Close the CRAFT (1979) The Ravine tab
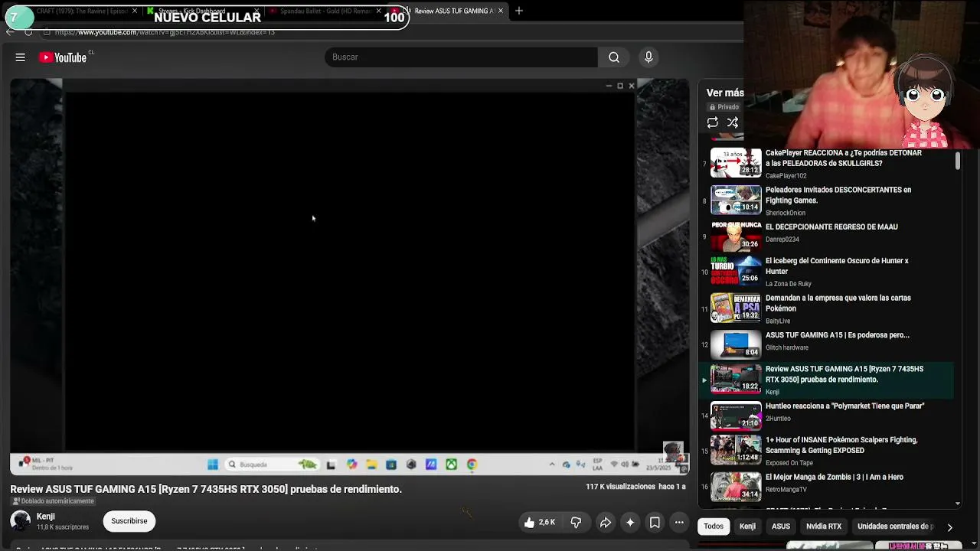This screenshot has height=551, width=980. tap(135, 11)
